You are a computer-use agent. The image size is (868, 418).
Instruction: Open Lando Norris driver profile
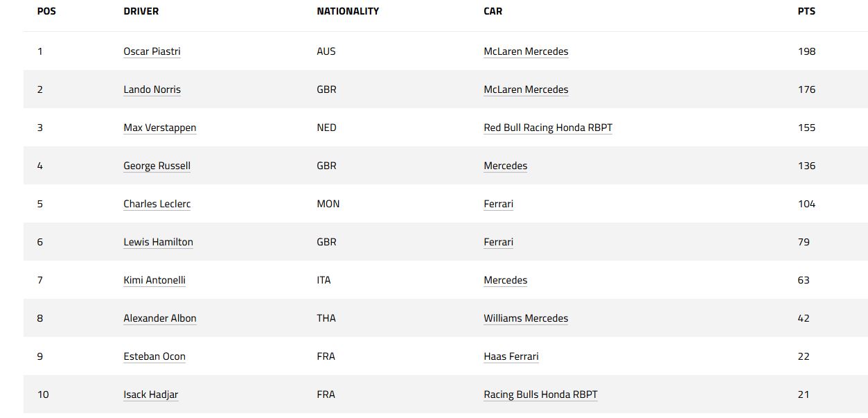pyautogui.click(x=152, y=89)
